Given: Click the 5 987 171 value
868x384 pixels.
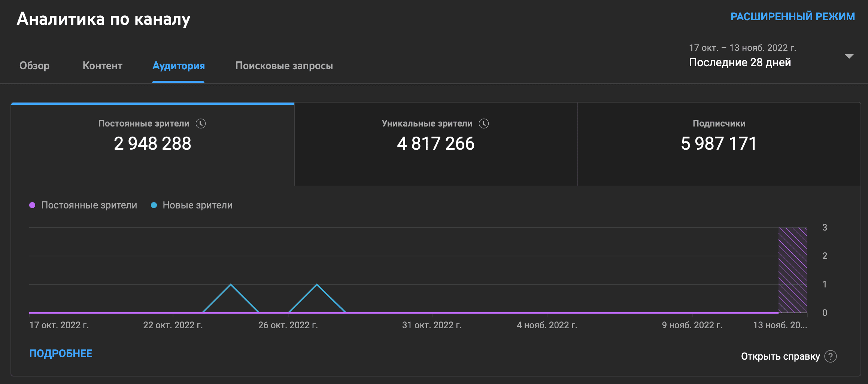Looking at the screenshot, I should [719, 144].
